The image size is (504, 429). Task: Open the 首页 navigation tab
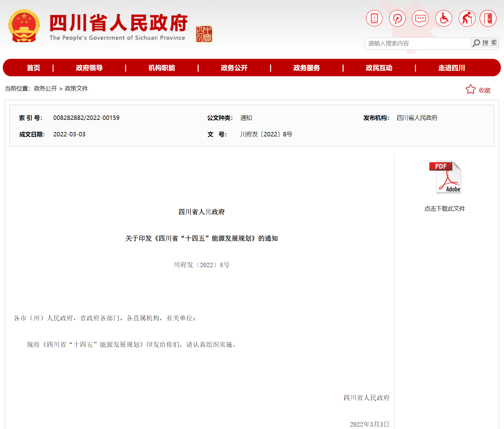click(33, 68)
